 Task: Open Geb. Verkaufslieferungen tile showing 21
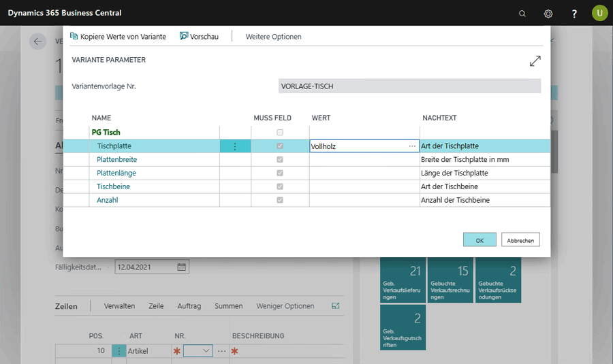pyautogui.click(x=403, y=280)
